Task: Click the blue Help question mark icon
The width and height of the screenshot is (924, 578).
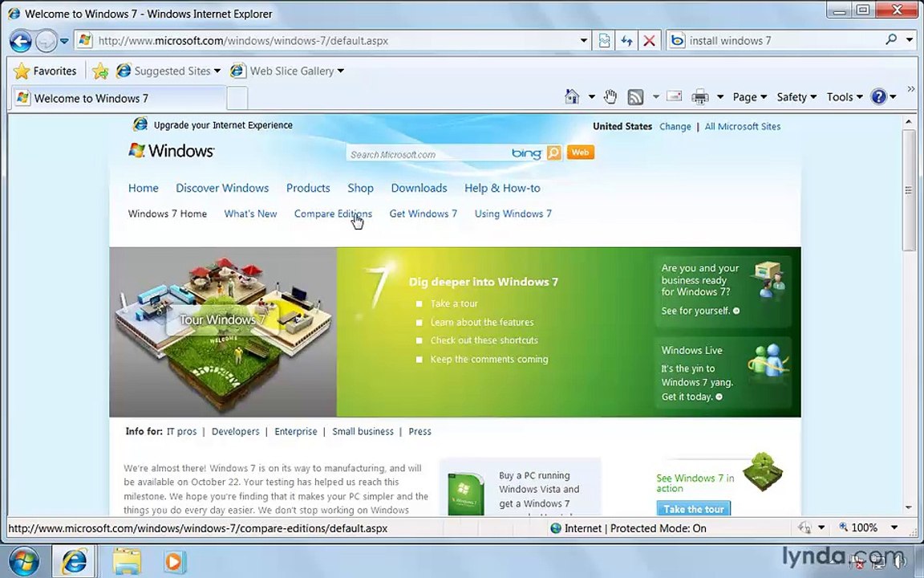Action: point(878,96)
